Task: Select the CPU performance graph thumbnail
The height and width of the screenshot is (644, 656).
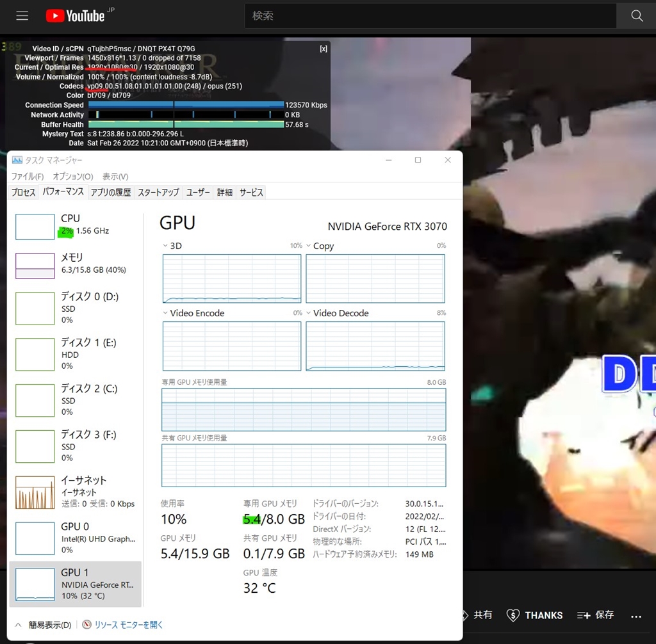Action: (x=35, y=227)
